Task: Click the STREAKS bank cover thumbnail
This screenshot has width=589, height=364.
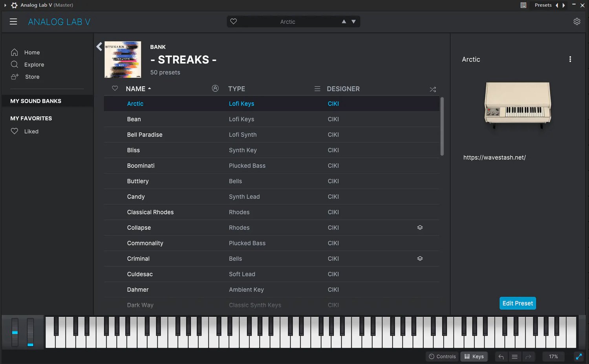Action: (123, 60)
